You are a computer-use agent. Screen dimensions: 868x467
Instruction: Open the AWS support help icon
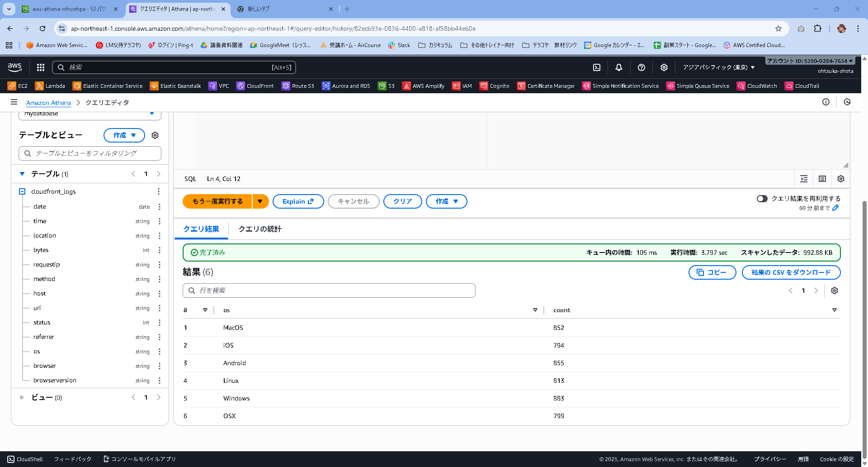point(641,67)
